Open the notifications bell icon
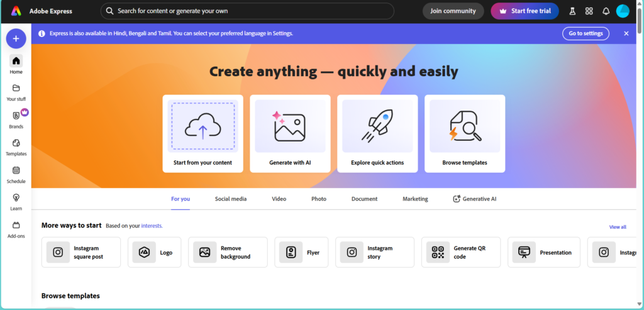The image size is (644, 310). coord(606,11)
